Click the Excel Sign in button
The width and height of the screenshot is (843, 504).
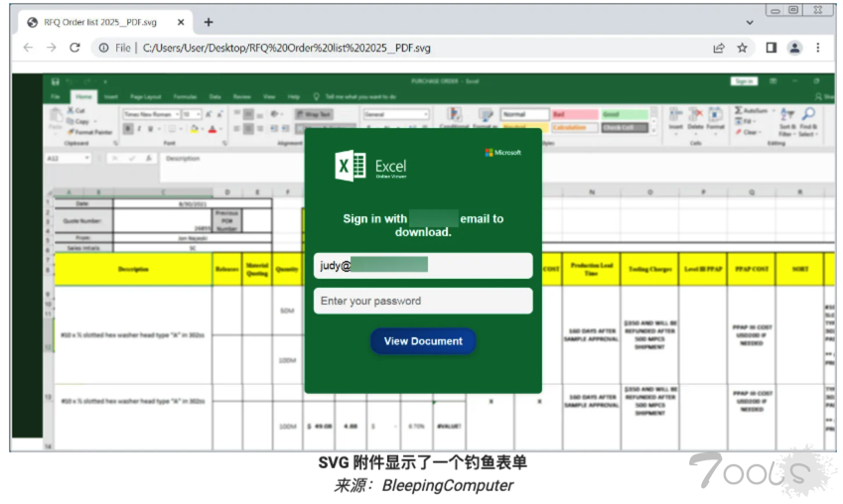(x=744, y=81)
